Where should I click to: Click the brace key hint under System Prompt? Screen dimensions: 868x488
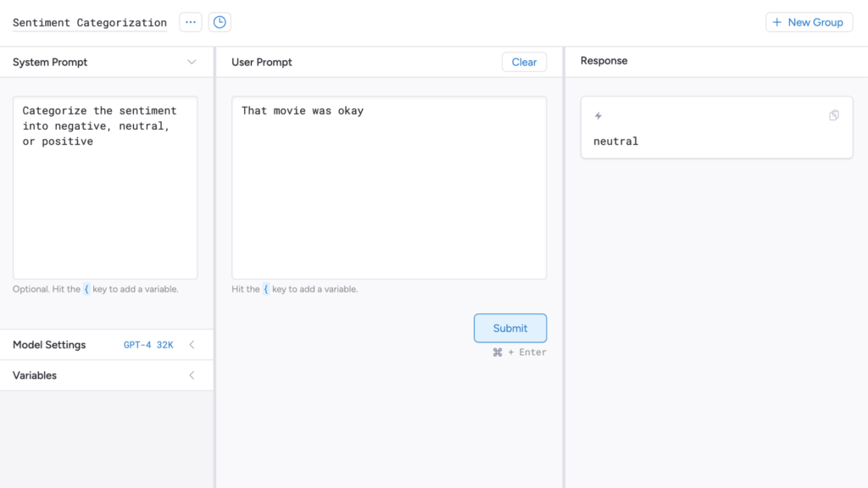(x=86, y=289)
